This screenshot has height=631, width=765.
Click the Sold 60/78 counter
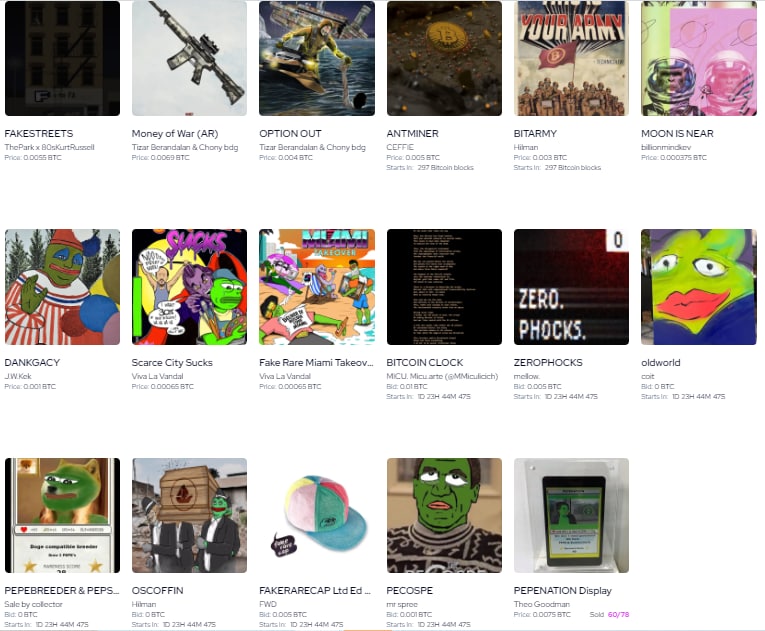point(609,614)
